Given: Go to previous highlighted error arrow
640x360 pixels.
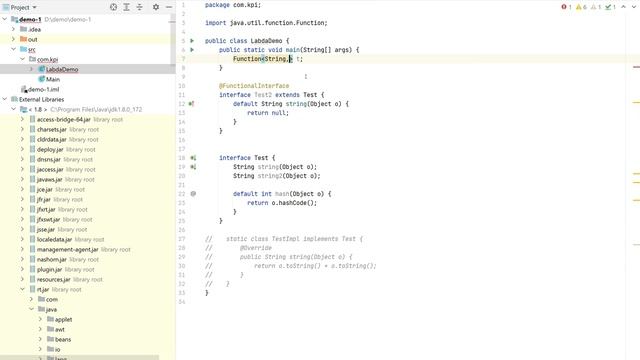Looking at the screenshot, I should (x=623, y=7).
